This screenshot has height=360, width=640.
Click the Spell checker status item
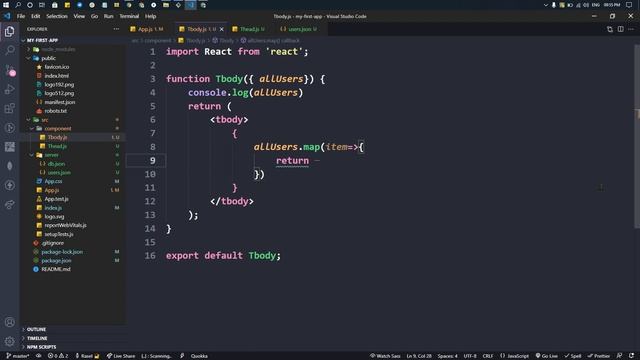pos(573,356)
